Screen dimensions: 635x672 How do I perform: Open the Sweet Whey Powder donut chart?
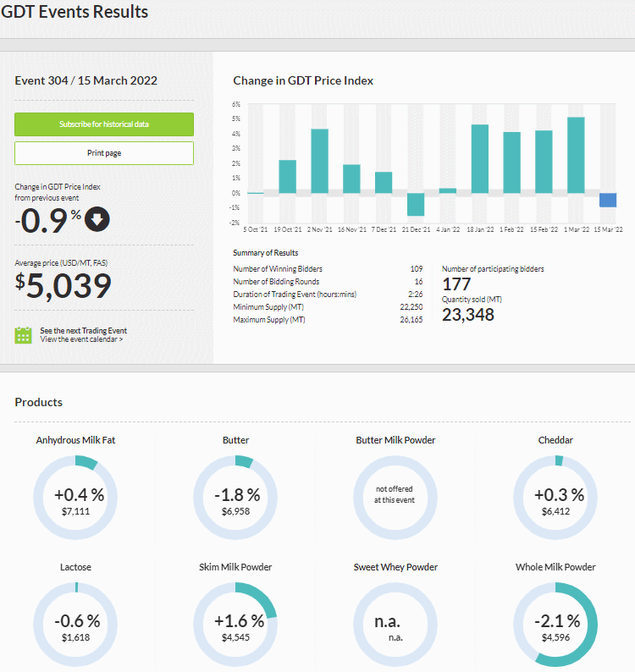coord(395,625)
